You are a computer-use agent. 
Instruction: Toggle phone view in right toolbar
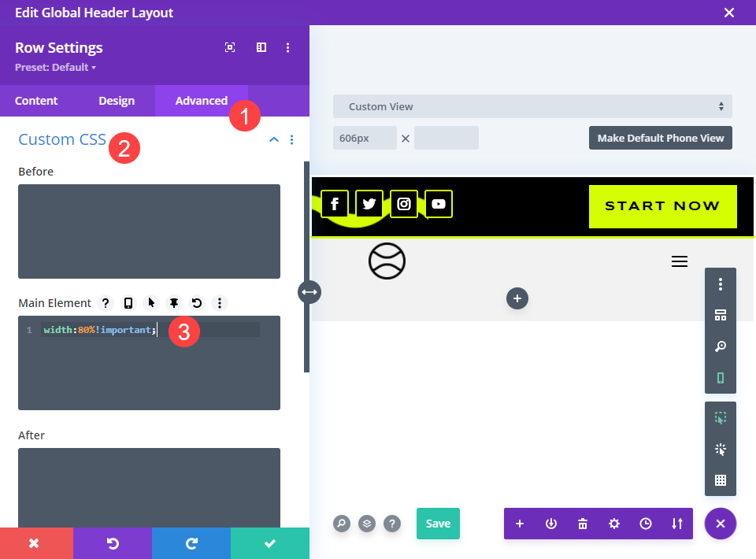tap(721, 378)
